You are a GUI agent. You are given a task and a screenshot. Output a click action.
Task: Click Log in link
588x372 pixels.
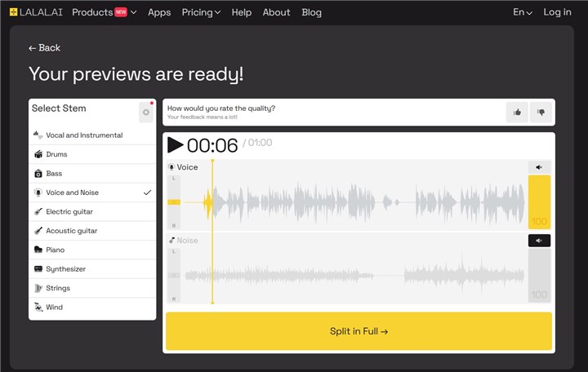[x=557, y=12]
